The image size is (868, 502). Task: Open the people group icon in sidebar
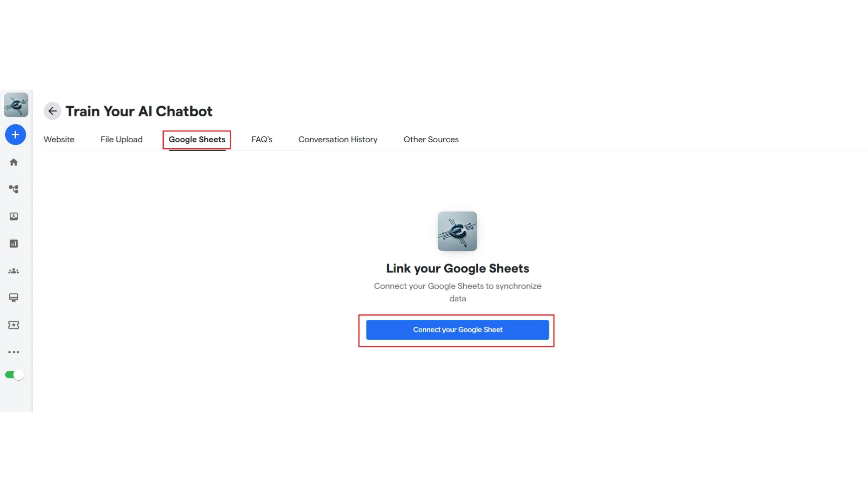tap(14, 271)
